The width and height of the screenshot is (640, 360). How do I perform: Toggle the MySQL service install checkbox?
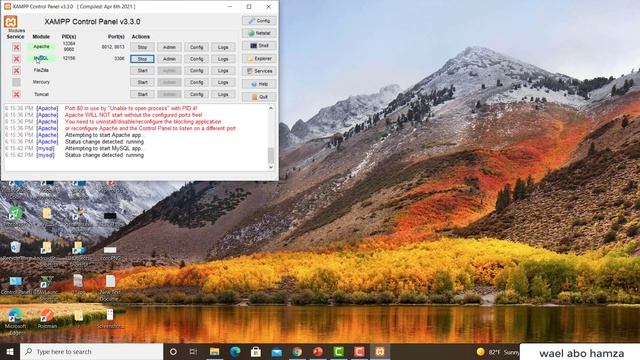click(16, 59)
